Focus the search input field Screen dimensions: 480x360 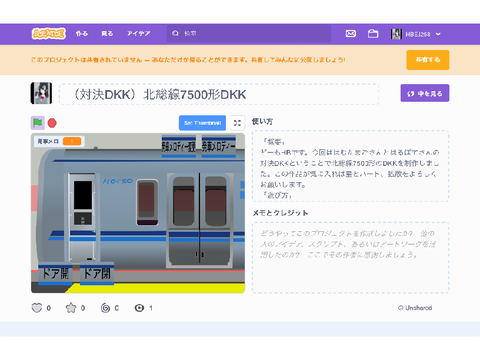[x=249, y=34]
